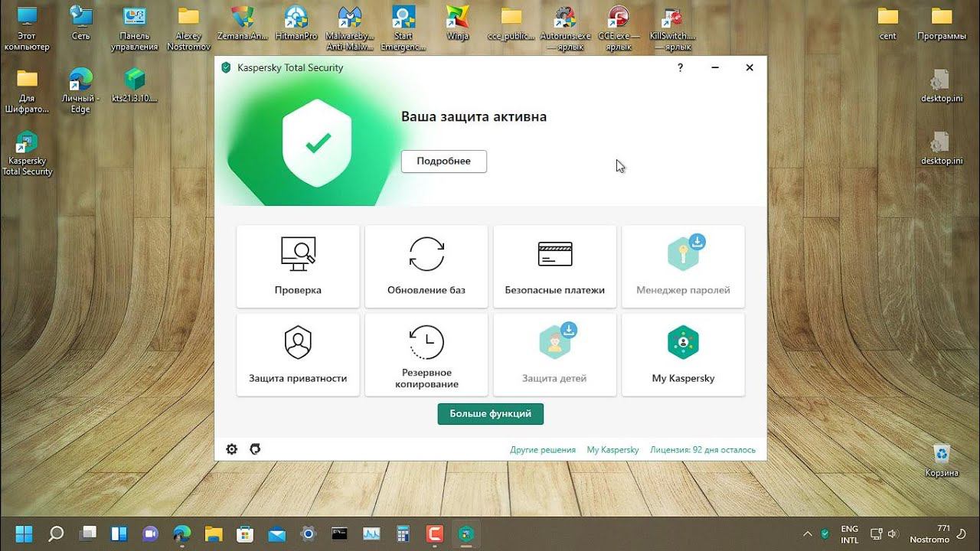Select the Программы folder
This screenshot has height=551, width=980.
(x=942, y=24)
